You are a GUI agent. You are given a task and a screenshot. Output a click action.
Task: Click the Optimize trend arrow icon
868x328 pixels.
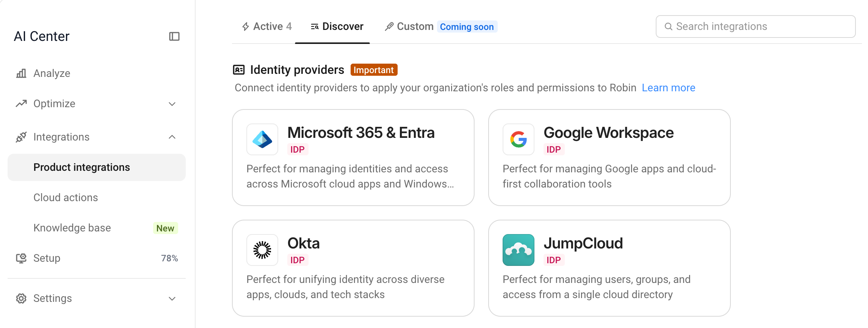coord(21,103)
